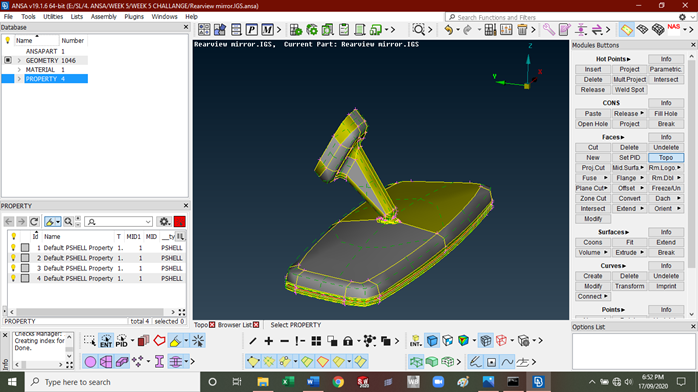
Task: Click the Materials 'M' toolbar icon
Action: pos(267,30)
